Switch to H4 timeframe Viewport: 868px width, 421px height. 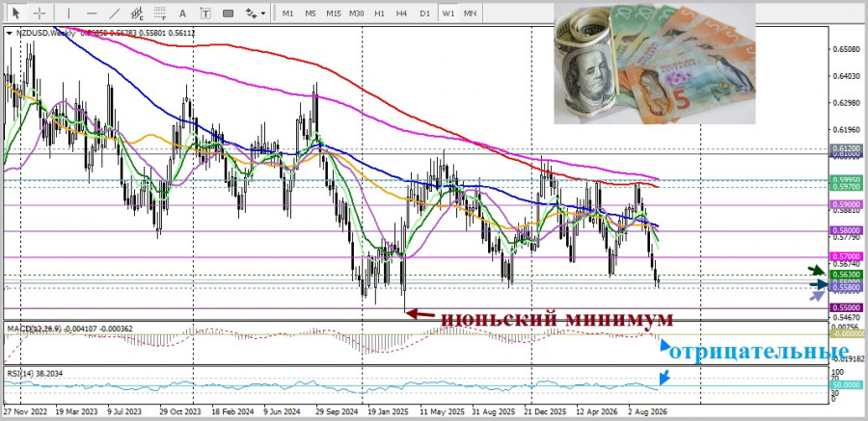pyautogui.click(x=402, y=13)
